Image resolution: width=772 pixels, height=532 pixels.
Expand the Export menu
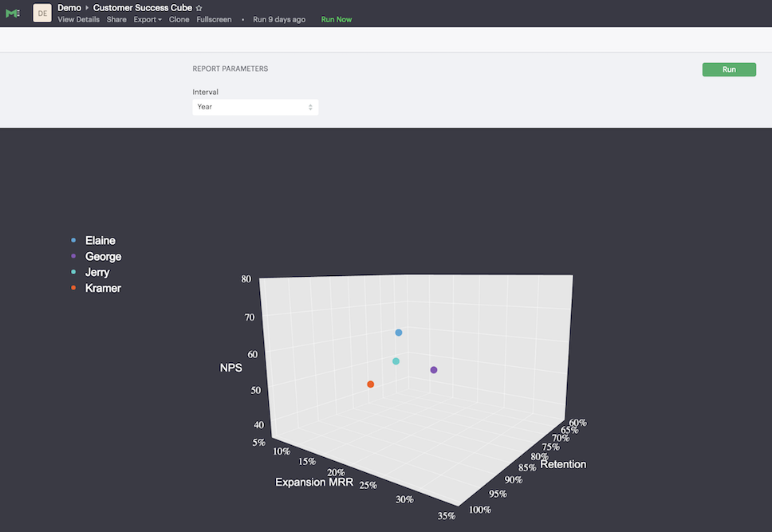point(147,19)
